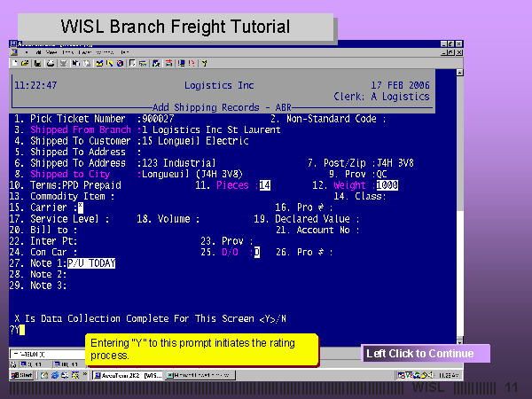Open Internet Explorer quick launch icon

55,375
